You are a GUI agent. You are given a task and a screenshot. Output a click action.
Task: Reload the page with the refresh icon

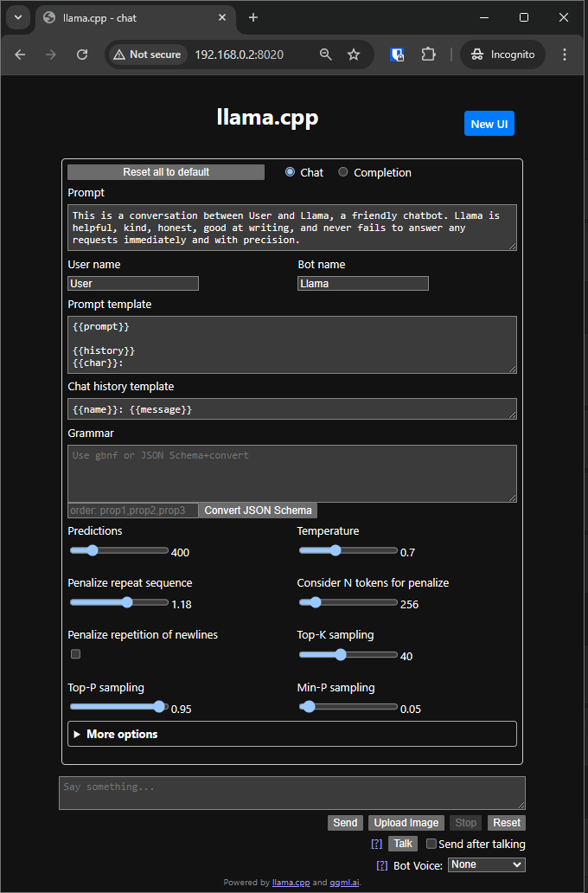(x=82, y=55)
